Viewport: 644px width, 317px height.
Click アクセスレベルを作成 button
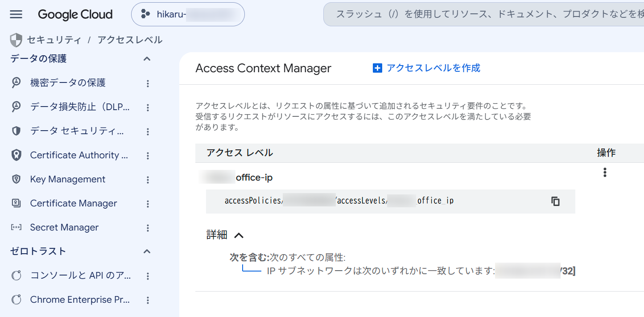pyautogui.click(x=426, y=68)
